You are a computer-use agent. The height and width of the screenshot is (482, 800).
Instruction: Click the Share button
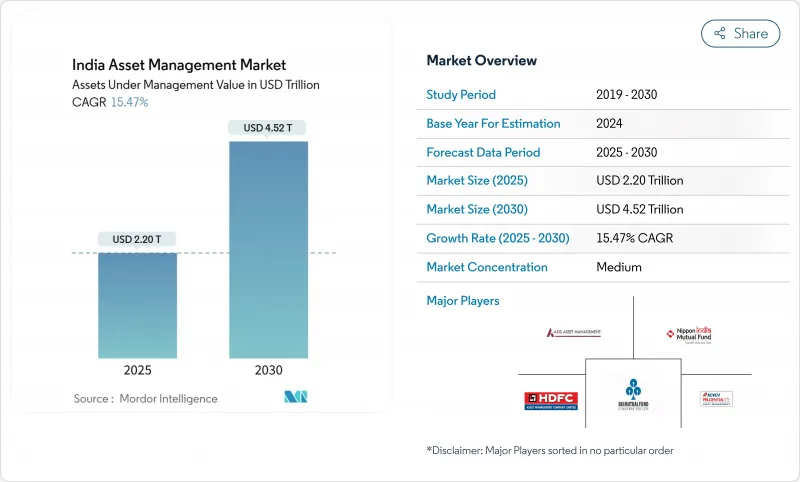[740, 33]
